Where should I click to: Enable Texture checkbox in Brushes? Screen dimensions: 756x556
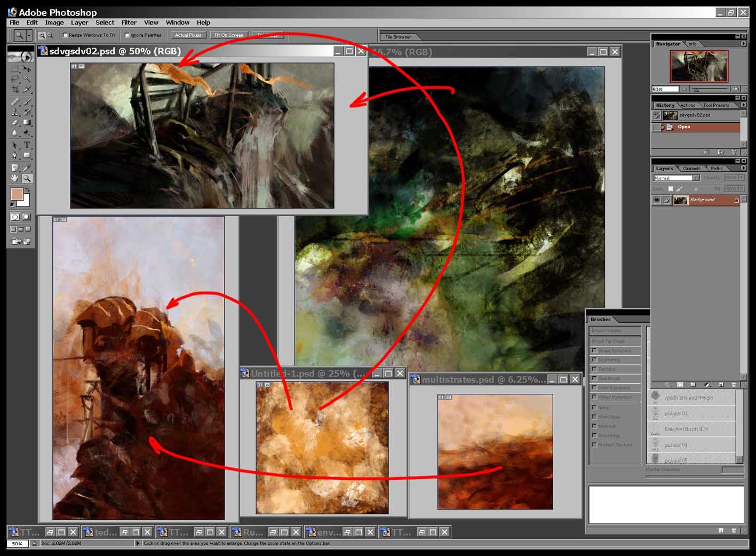pyautogui.click(x=594, y=369)
